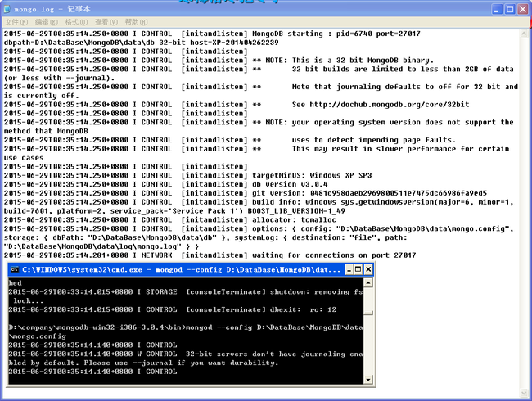Maximize the mongo.log Notepad window
The width and height of the screenshot is (532, 401).
click(510, 9)
